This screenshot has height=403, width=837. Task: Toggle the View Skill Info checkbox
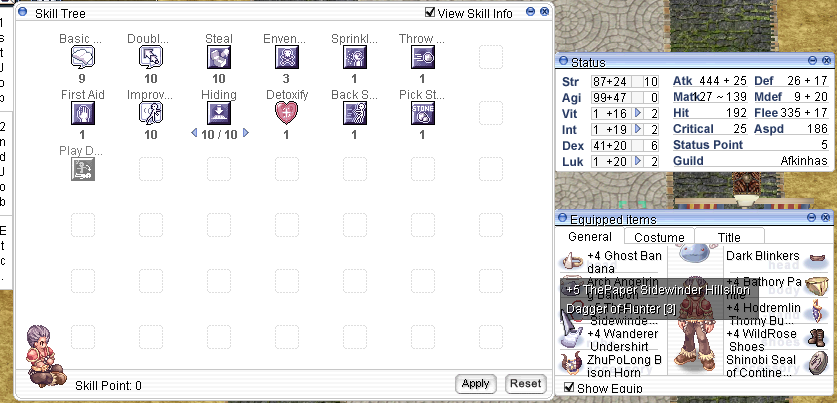click(x=430, y=12)
